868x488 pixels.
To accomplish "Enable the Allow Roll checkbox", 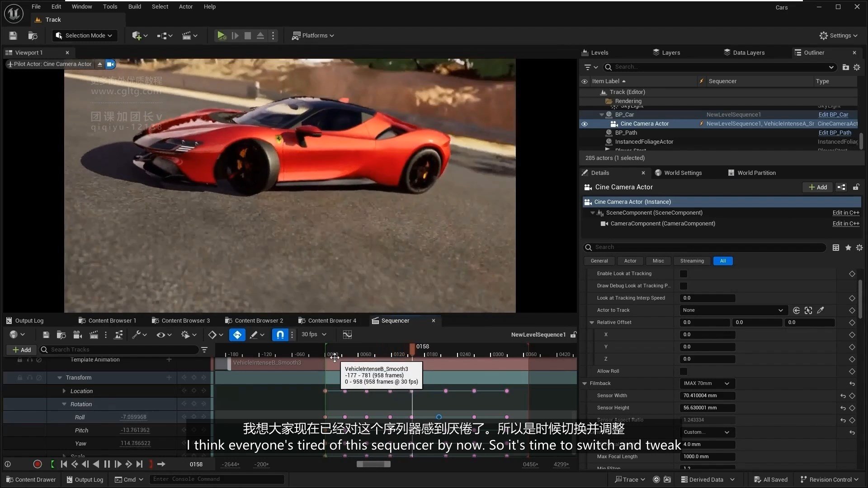I will click(x=684, y=371).
